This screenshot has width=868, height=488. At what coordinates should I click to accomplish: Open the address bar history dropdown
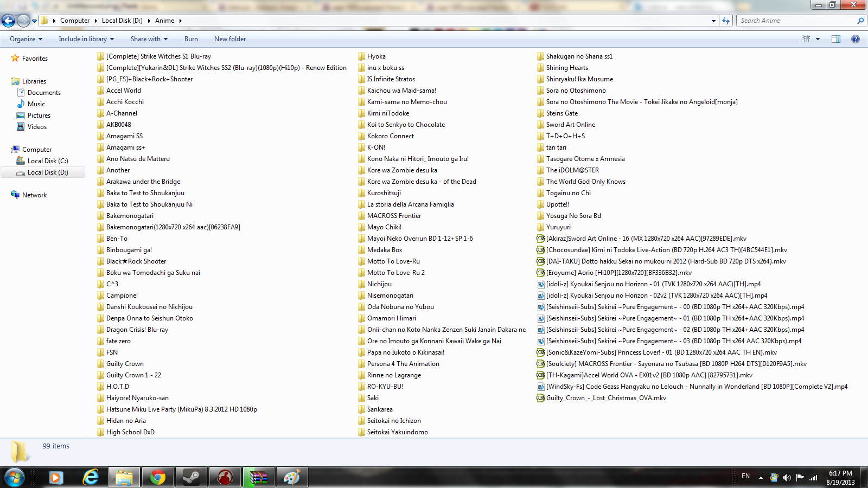click(x=713, y=21)
